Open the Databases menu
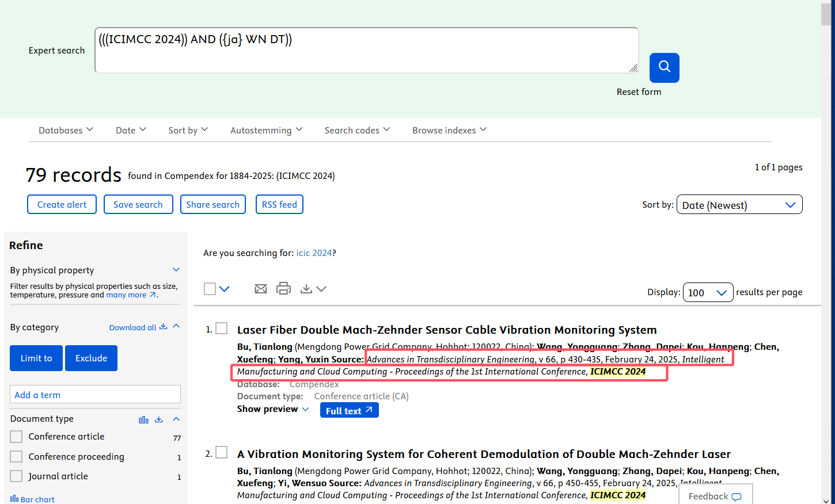This screenshot has height=504, width=835. click(66, 130)
